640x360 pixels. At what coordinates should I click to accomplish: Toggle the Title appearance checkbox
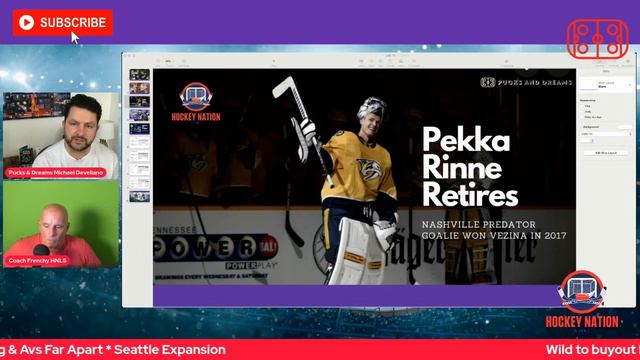pos(582,106)
